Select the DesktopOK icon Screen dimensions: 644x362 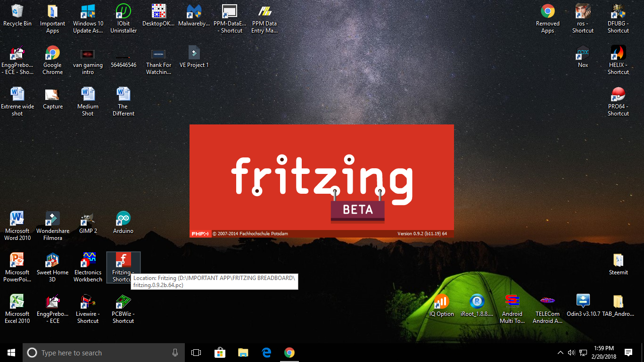[158, 16]
